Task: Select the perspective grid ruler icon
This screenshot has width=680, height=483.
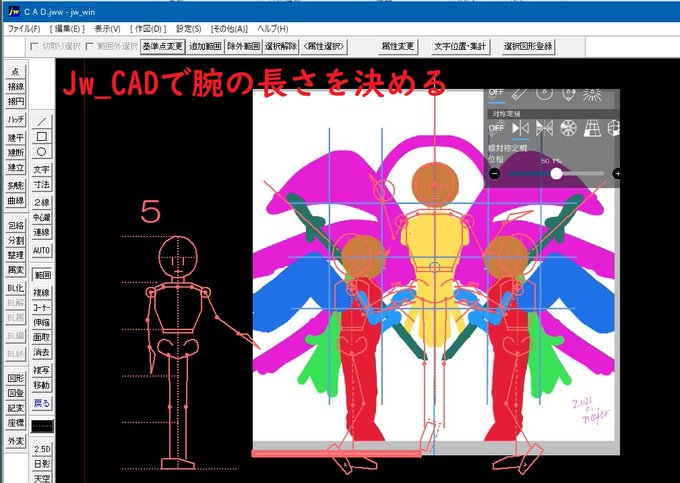Action: pos(592,128)
